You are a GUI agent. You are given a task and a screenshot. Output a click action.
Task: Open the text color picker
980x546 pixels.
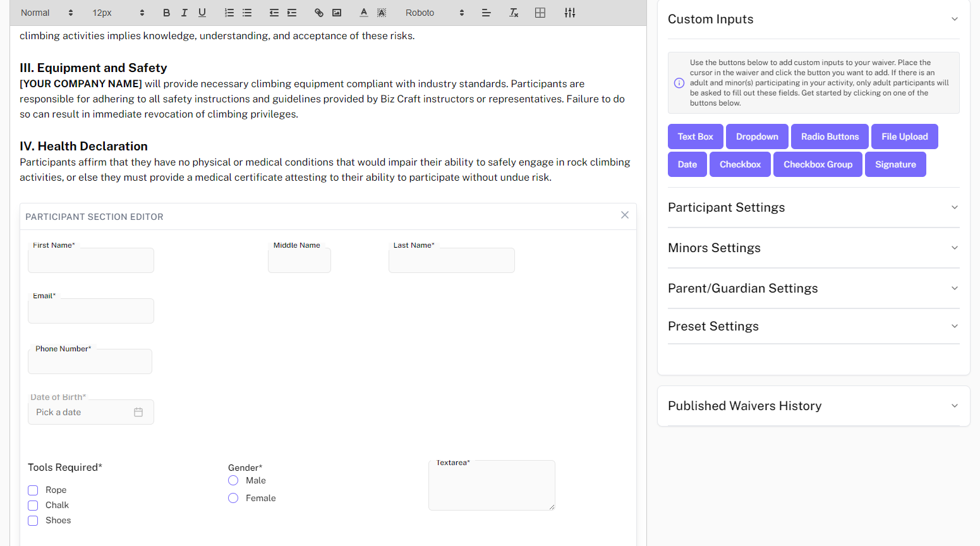coord(364,13)
